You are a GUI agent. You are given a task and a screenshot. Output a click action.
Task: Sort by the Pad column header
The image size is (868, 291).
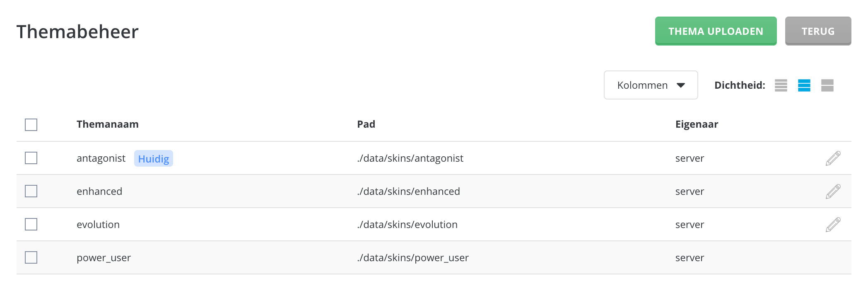click(366, 124)
